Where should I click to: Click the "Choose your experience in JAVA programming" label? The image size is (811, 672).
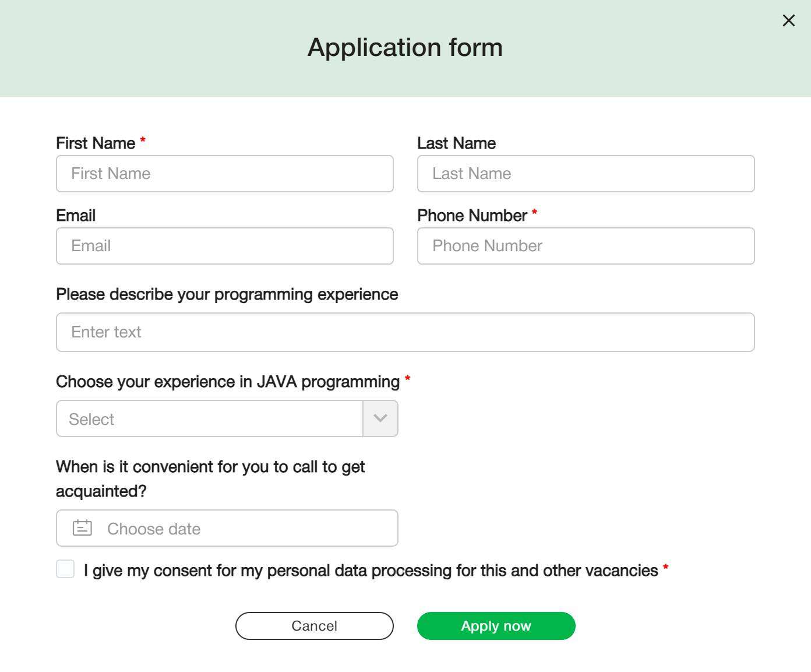click(228, 382)
